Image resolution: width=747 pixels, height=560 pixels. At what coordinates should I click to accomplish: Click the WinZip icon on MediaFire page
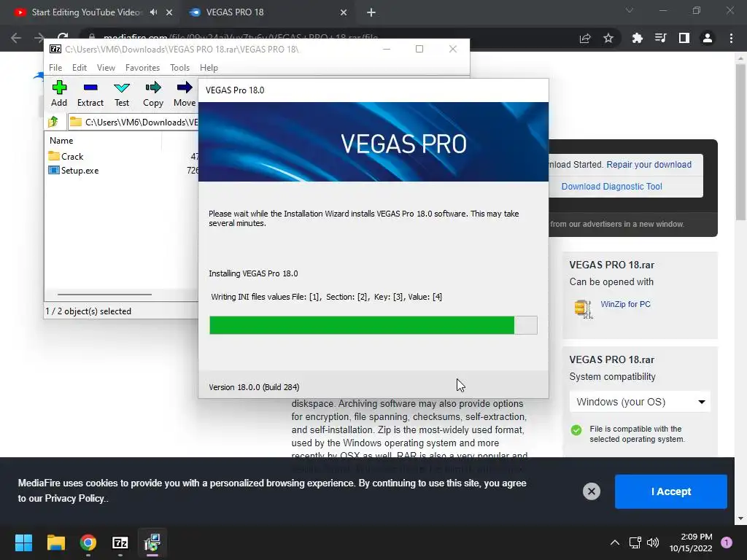583,308
